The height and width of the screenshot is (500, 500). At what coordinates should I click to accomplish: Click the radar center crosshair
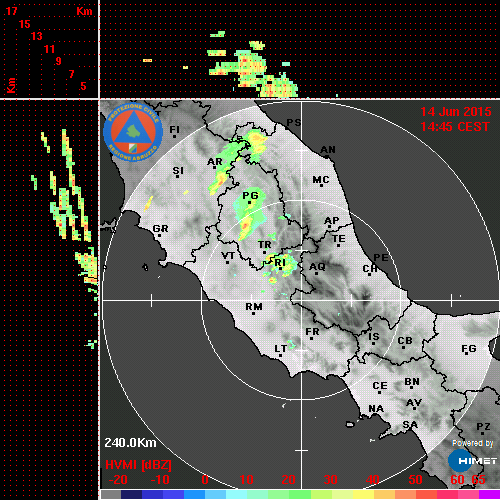[302, 300]
